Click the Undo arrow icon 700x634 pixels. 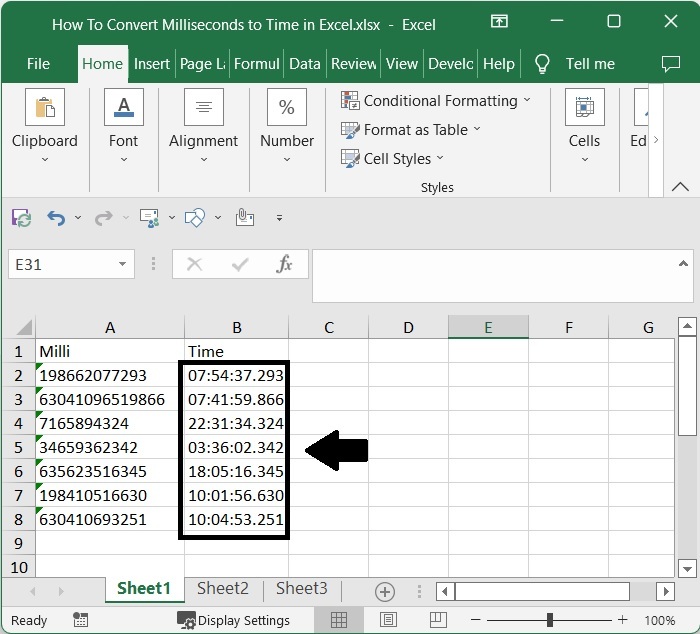tap(56, 217)
